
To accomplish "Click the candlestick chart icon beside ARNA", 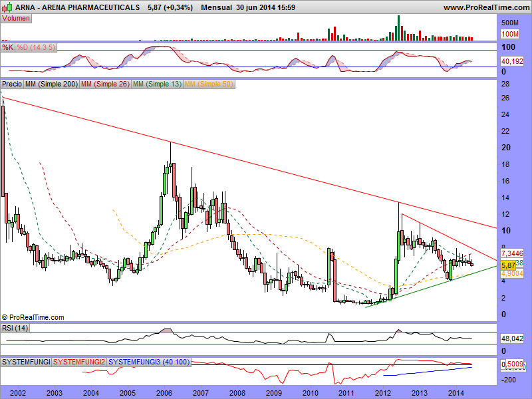I will pos(7,7).
